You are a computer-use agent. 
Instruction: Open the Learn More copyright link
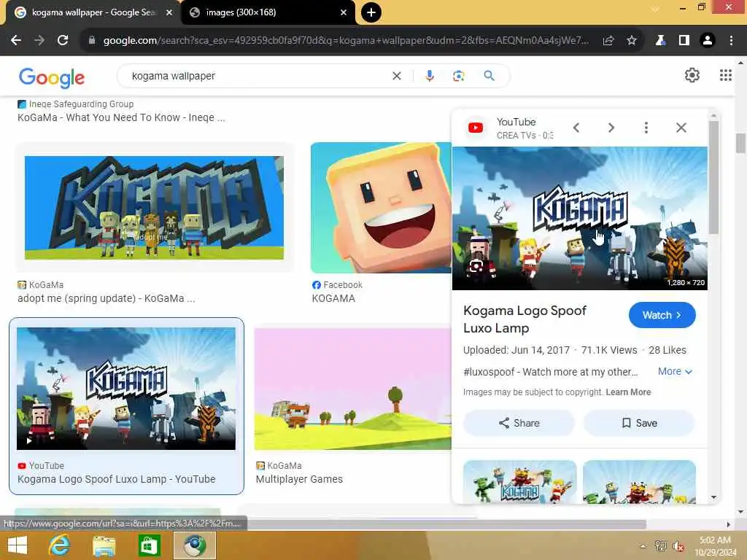click(628, 392)
